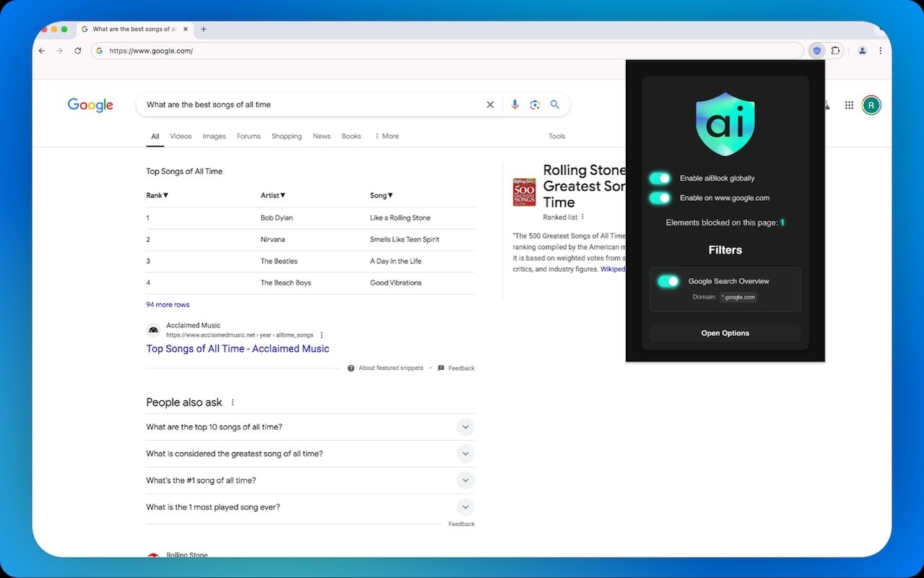Open search Tools

pyautogui.click(x=557, y=136)
